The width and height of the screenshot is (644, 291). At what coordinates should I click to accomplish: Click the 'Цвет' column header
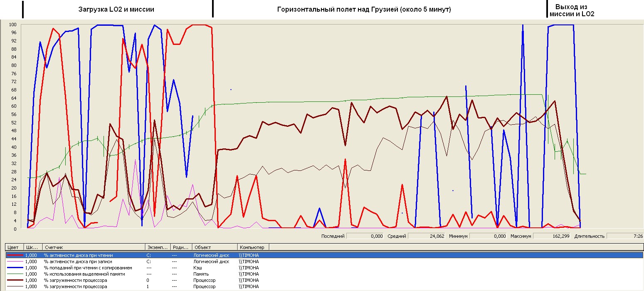tap(14, 247)
